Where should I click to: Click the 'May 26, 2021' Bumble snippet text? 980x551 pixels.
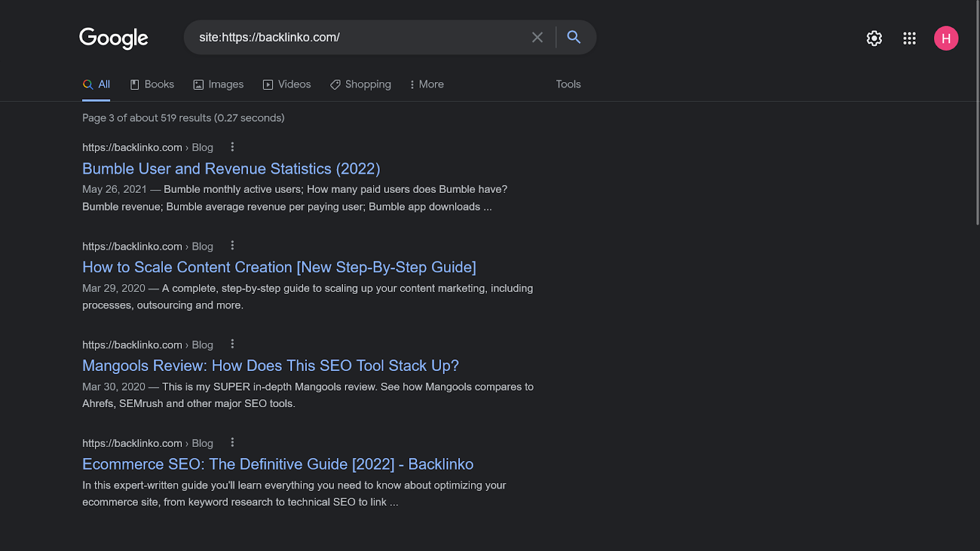point(295,198)
